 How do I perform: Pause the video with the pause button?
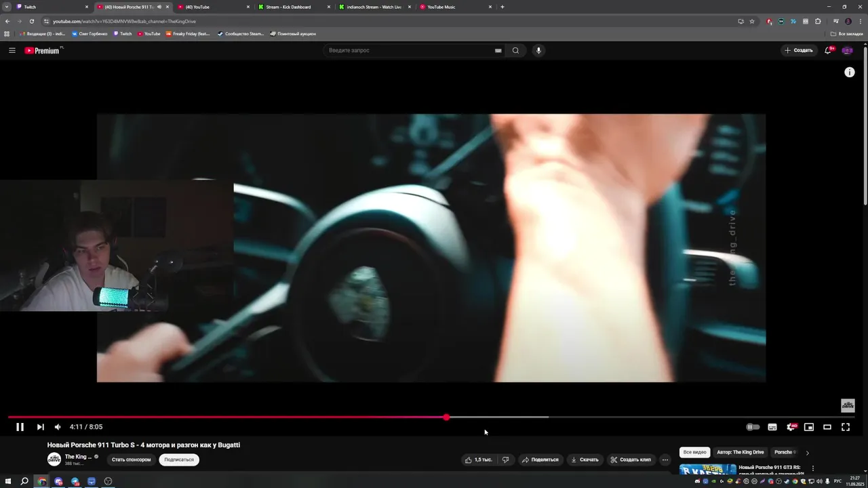click(20, 427)
